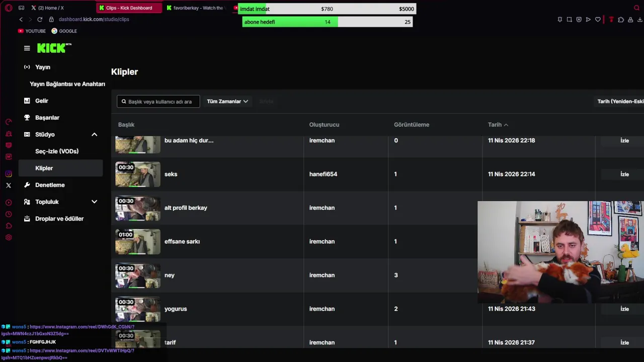Screen dimensions: 644x362
Task: Open the browser extensions puzzle icon
Action: pyautogui.click(x=621, y=20)
